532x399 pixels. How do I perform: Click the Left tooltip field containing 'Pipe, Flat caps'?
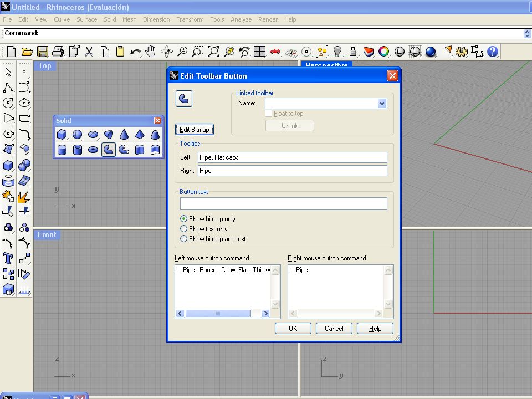point(293,157)
